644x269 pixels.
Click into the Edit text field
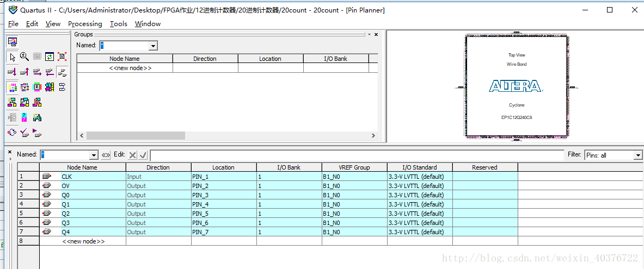(x=357, y=155)
